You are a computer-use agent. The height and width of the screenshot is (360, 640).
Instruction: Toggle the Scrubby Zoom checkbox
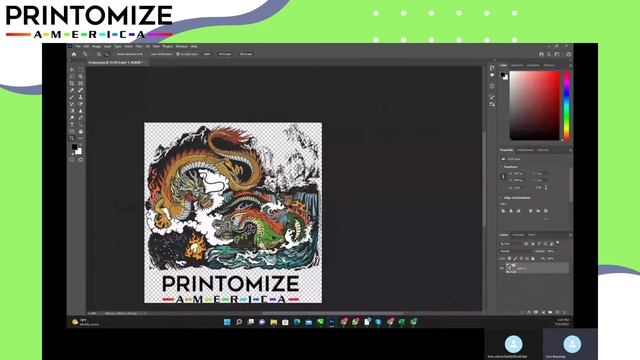[178, 54]
